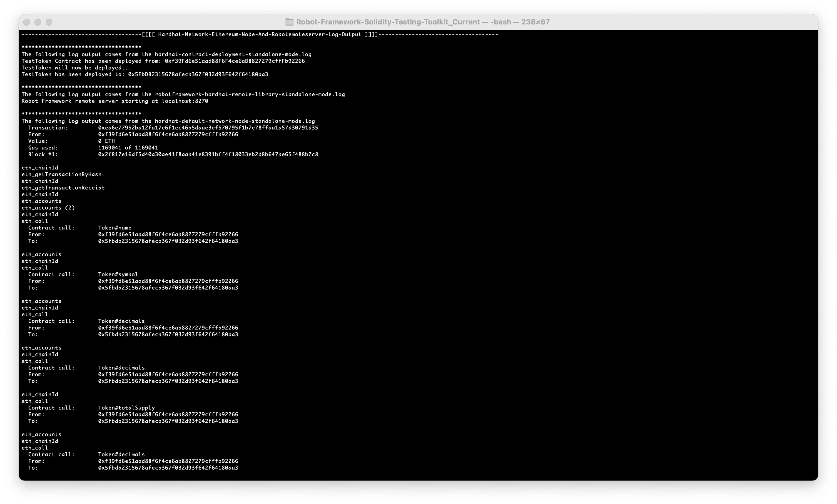Screen dimensions: 837x504
Task: Click the eth_getTransactionReceipt log line
Action: pyautogui.click(x=63, y=188)
